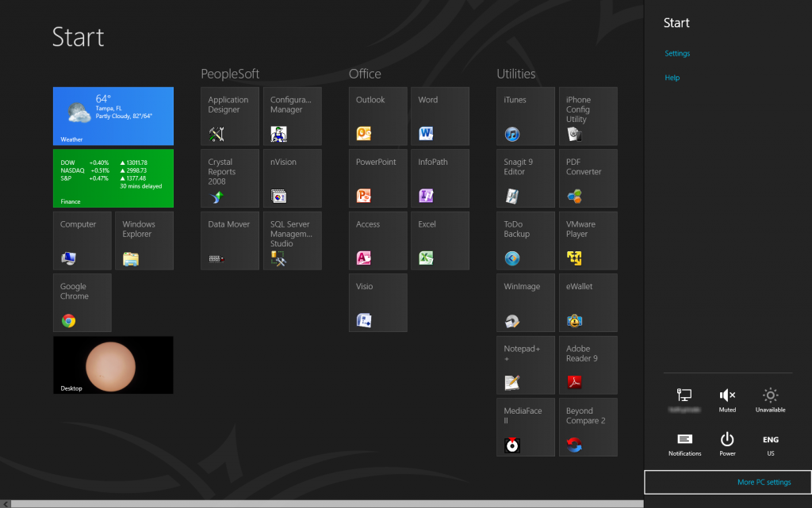Screen dimensions: 812x508
Task: Open the Visio tile
Action: pos(378,303)
